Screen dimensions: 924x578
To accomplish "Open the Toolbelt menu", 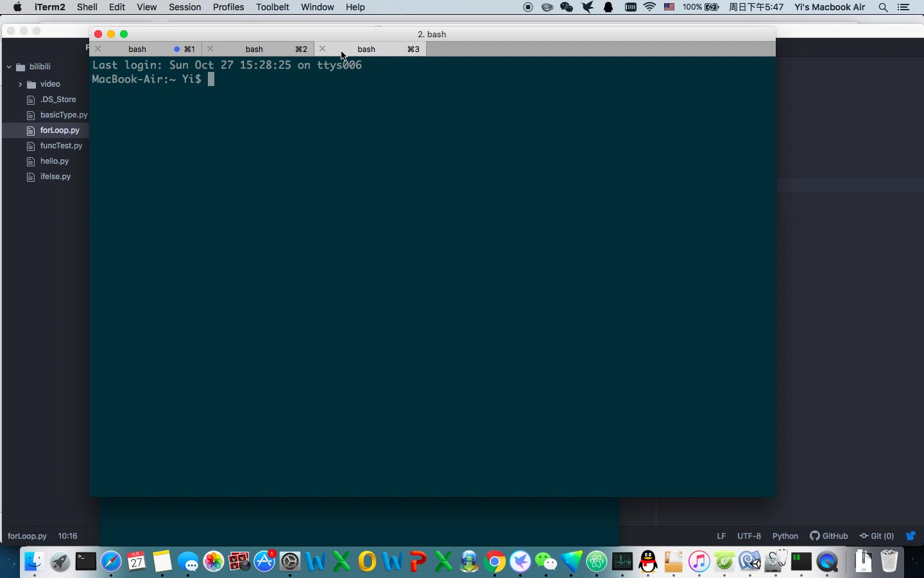I will tap(273, 7).
